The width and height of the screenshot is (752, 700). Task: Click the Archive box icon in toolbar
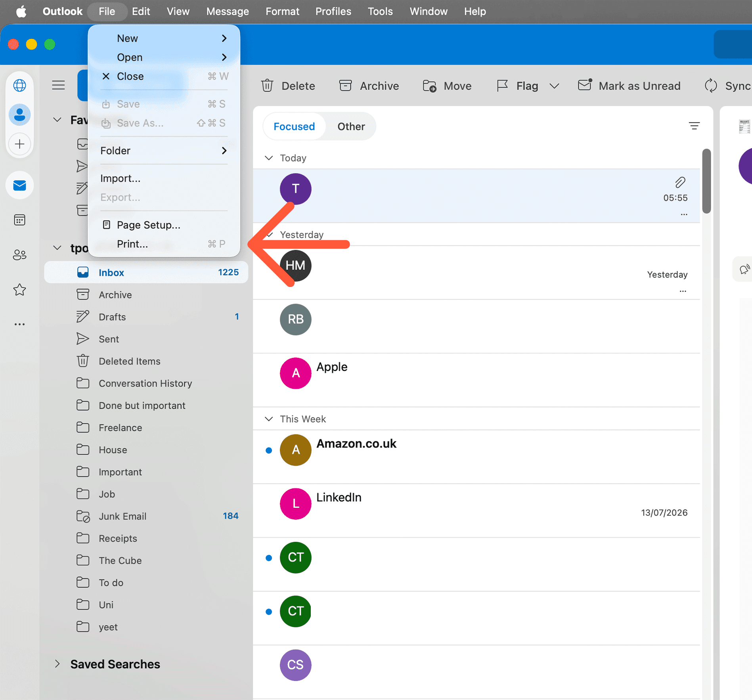point(345,86)
